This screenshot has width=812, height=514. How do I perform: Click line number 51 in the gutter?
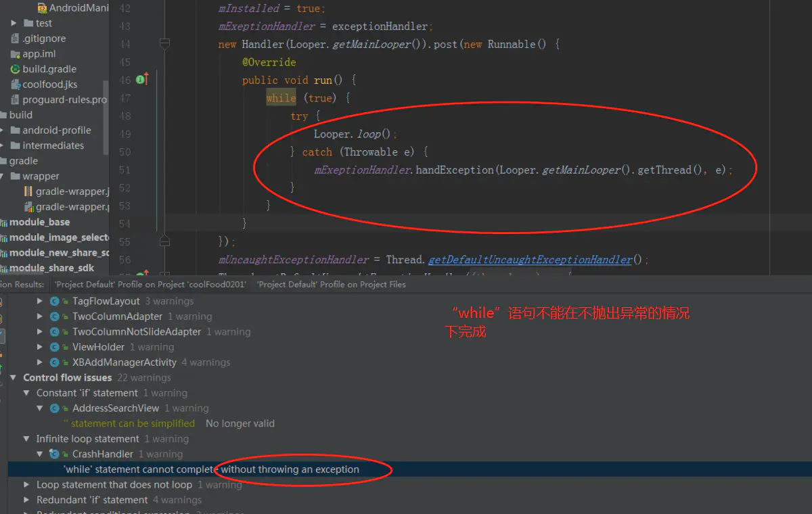tap(125, 170)
